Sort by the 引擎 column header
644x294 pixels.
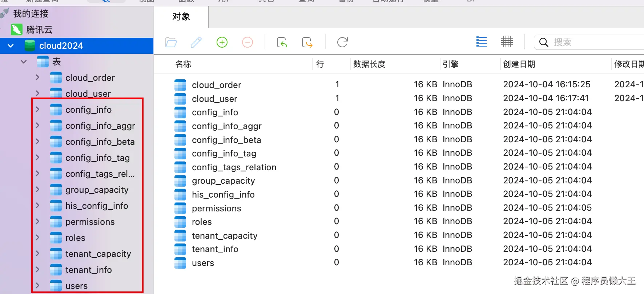click(451, 64)
